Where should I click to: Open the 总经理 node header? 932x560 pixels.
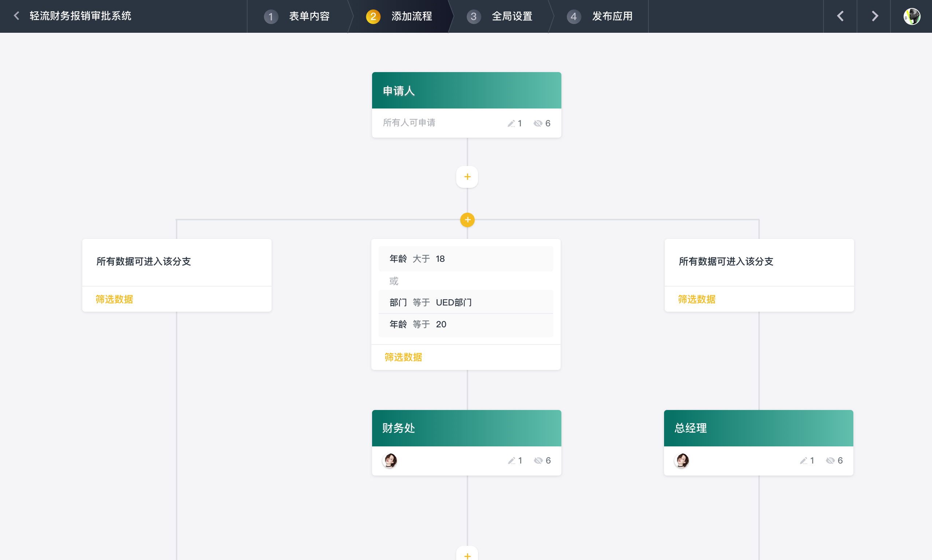point(758,428)
